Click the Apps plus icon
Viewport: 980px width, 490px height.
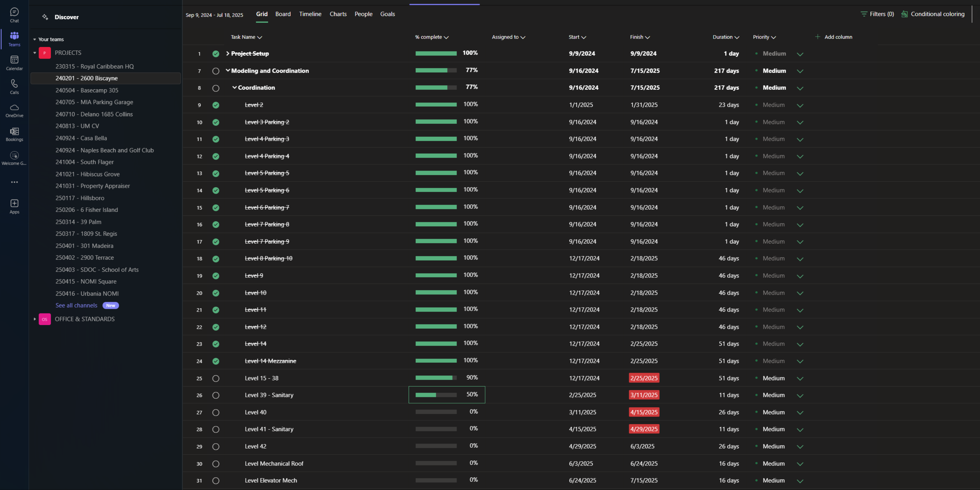(14, 203)
